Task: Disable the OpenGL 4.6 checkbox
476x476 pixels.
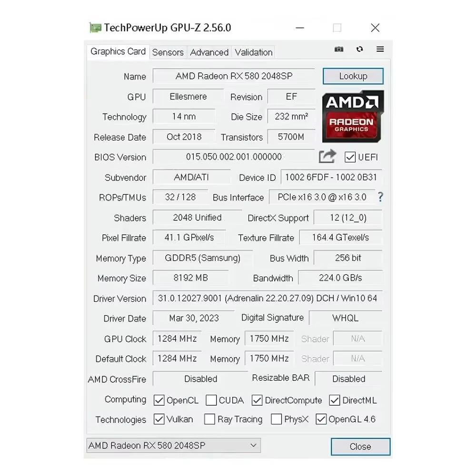Action: click(x=322, y=419)
